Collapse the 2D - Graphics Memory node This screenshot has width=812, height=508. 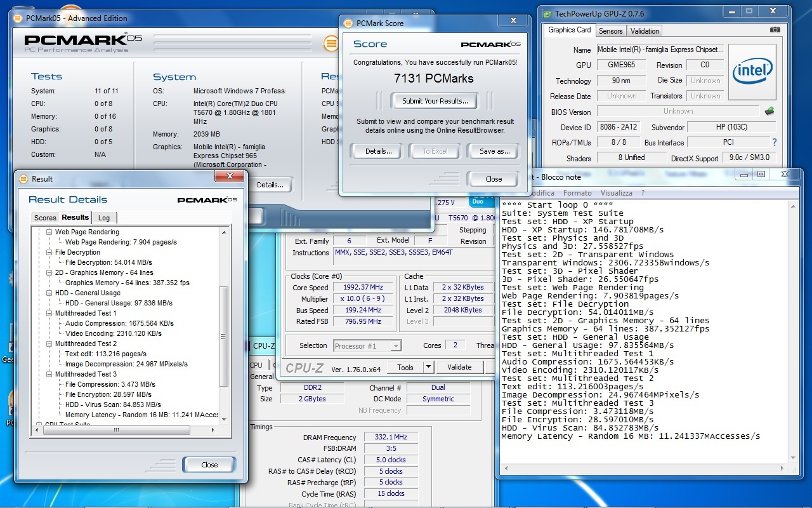pos(50,273)
